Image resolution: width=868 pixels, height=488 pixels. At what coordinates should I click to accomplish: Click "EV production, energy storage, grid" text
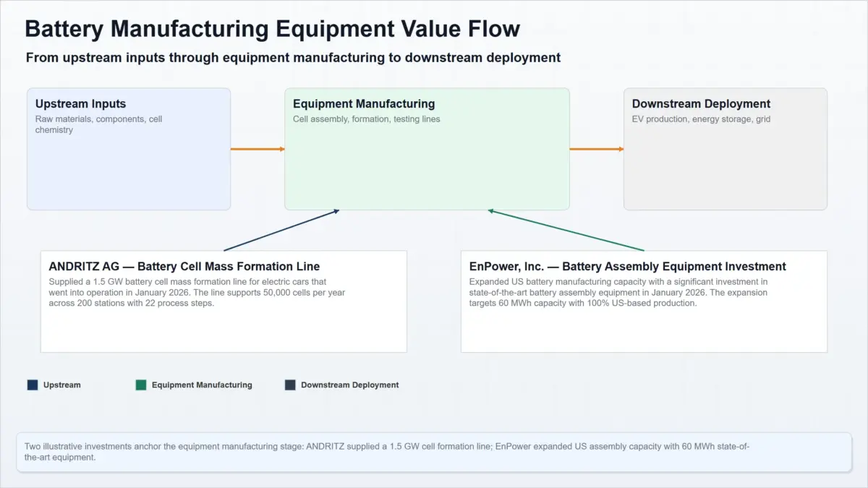pyautogui.click(x=701, y=119)
